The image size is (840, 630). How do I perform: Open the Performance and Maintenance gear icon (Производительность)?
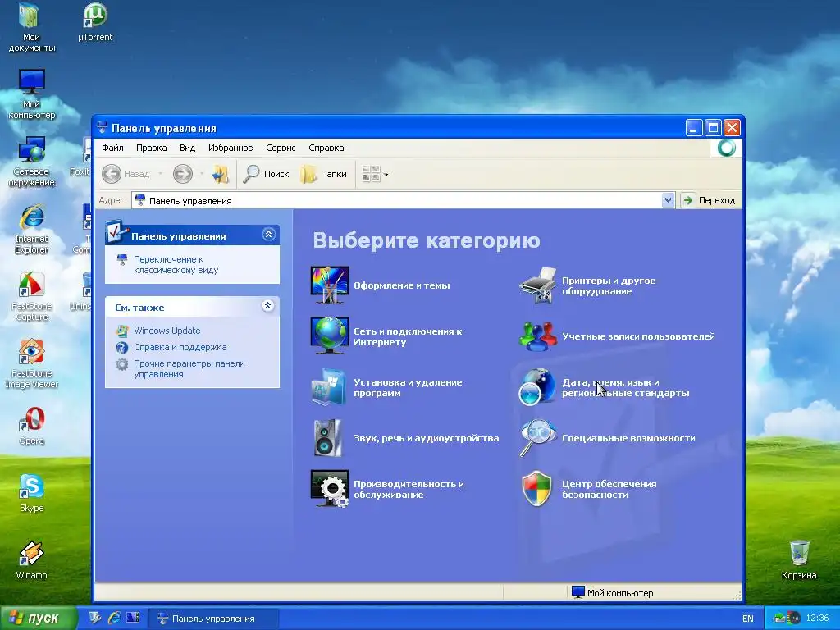pos(330,489)
